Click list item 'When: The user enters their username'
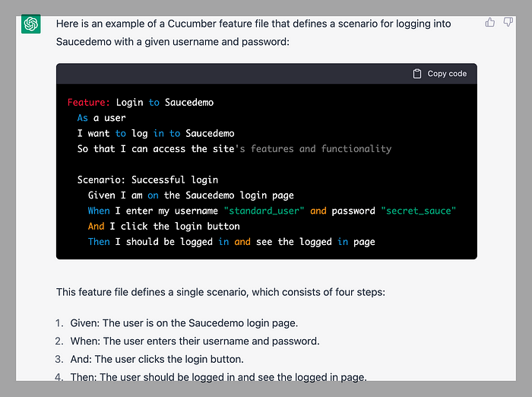 (x=195, y=341)
